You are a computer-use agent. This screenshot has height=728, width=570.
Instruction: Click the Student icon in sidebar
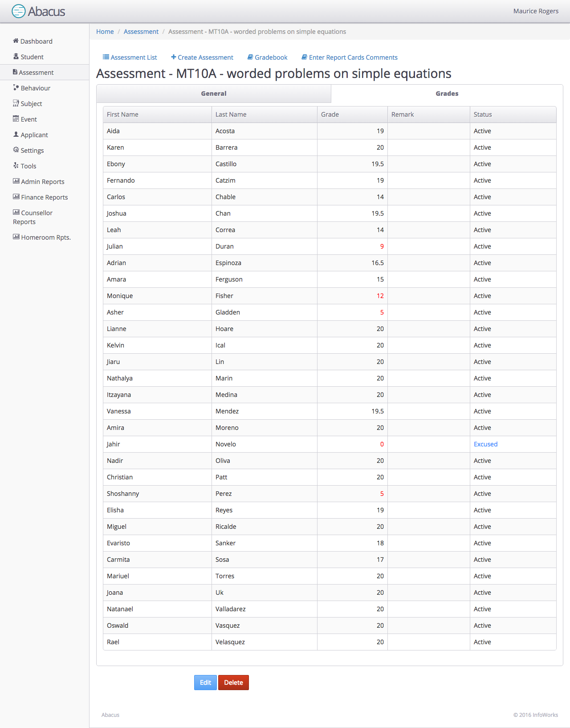(x=16, y=57)
